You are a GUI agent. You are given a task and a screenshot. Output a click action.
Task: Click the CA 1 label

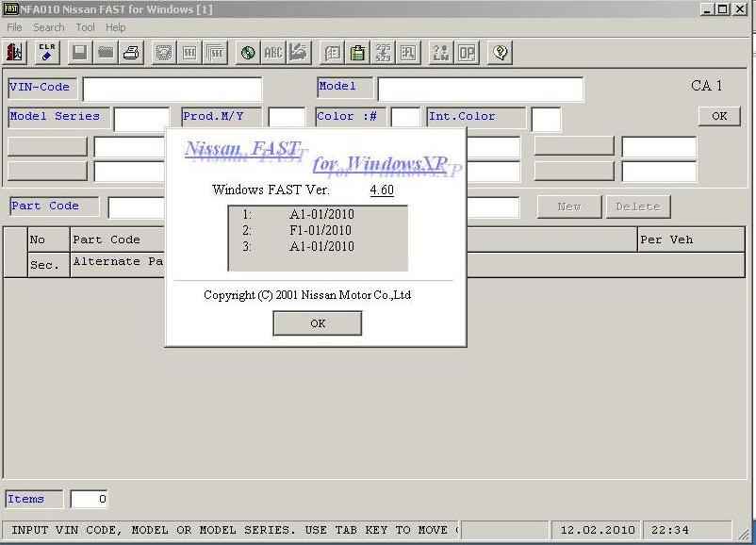tap(706, 86)
